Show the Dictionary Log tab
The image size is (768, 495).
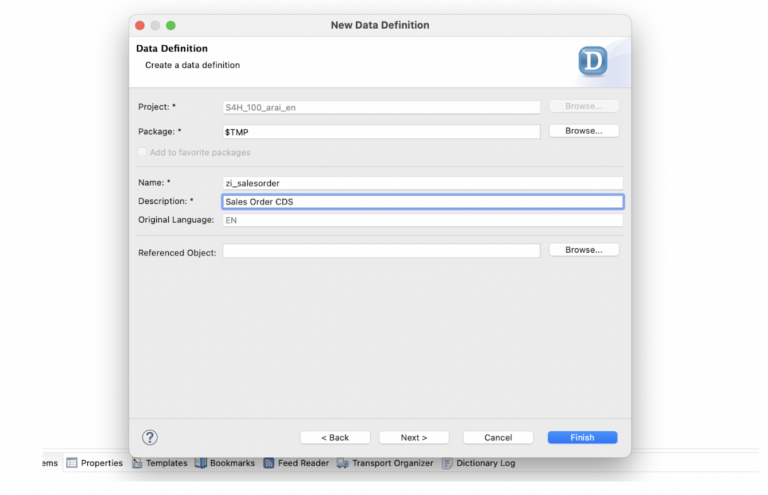click(x=485, y=463)
